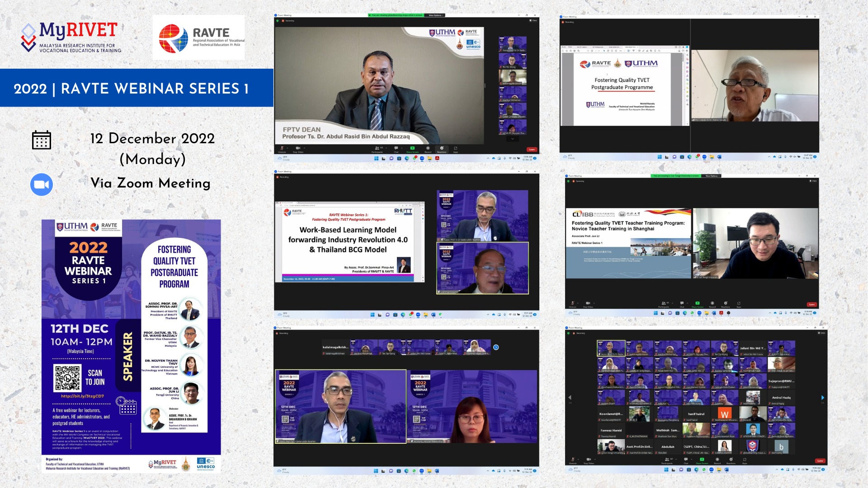Open participants arrow menu in the gallery view window
Viewport: 868px width, 488px height.
676,459
